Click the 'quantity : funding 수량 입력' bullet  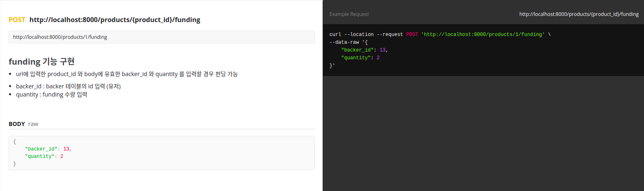pyautogui.click(x=52, y=94)
